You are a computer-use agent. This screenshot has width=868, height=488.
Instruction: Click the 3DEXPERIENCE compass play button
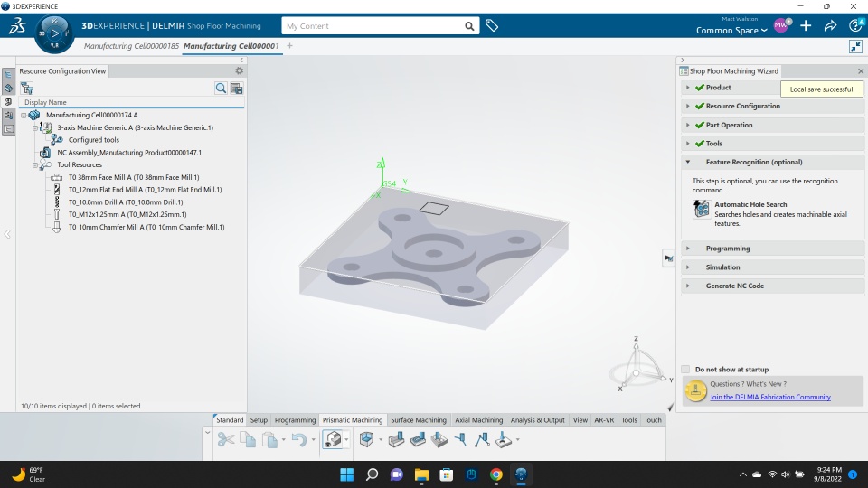(x=54, y=33)
